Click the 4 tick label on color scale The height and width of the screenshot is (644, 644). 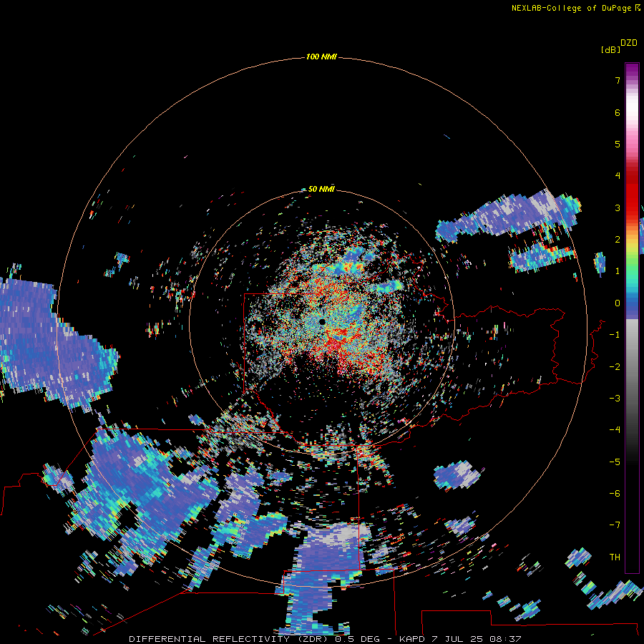coord(618,175)
